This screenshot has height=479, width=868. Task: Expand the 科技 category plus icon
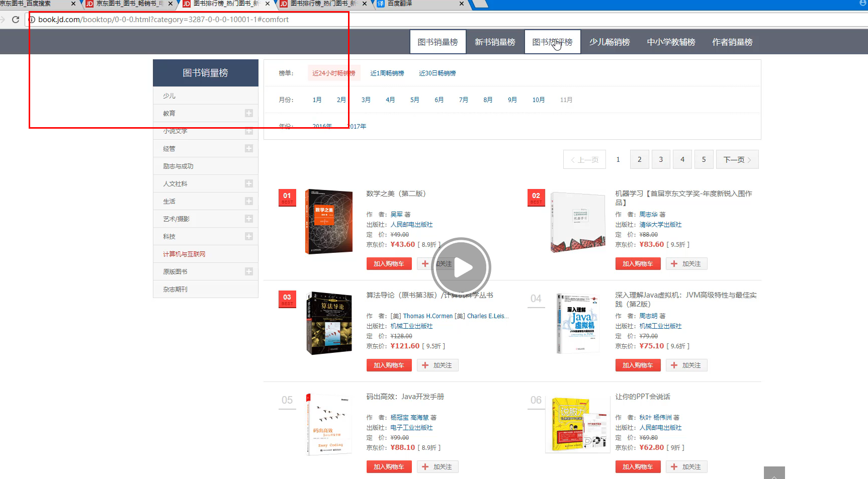click(248, 236)
